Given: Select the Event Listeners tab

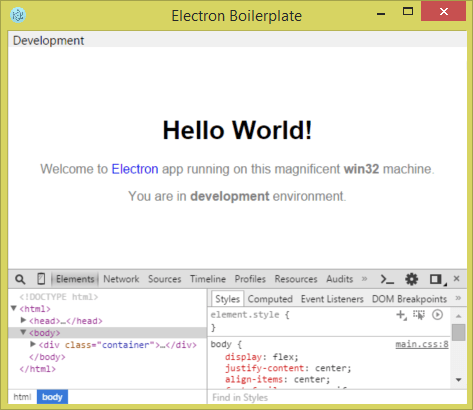Looking at the screenshot, I should click(x=332, y=299).
